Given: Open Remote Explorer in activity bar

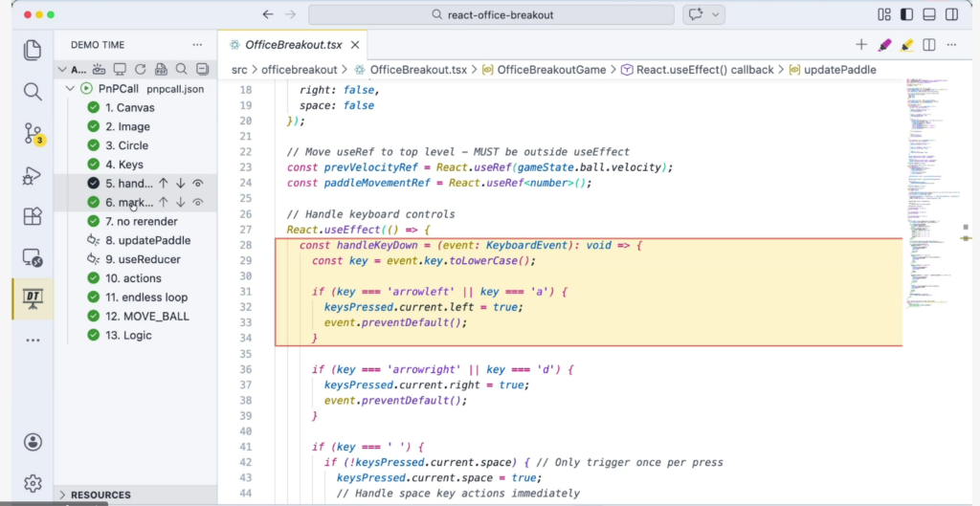Looking at the screenshot, I should 33,257.
